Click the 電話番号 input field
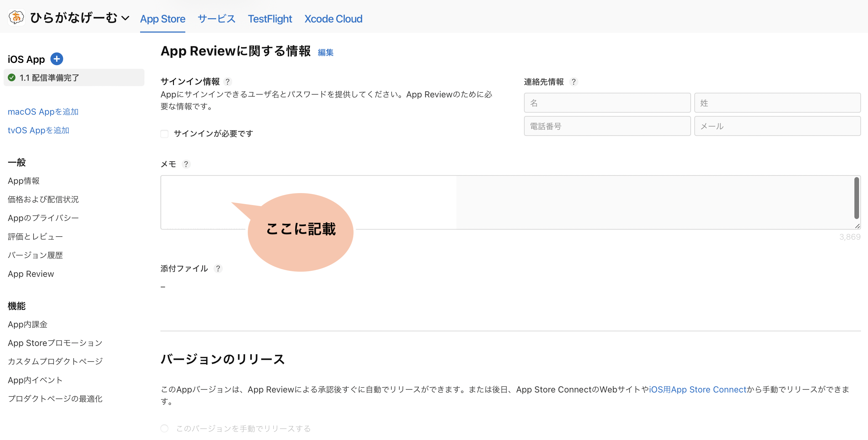 (x=607, y=126)
